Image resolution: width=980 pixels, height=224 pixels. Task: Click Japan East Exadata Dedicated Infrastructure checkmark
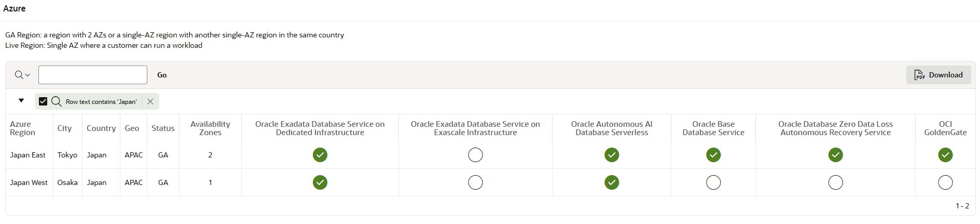click(320, 155)
